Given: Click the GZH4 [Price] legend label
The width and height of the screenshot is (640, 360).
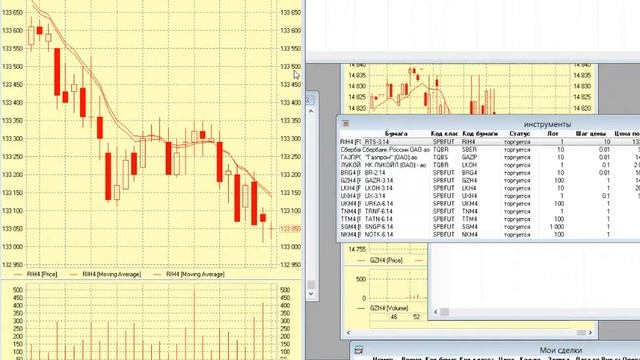Looking at the screenshot, I should [386, 260].
